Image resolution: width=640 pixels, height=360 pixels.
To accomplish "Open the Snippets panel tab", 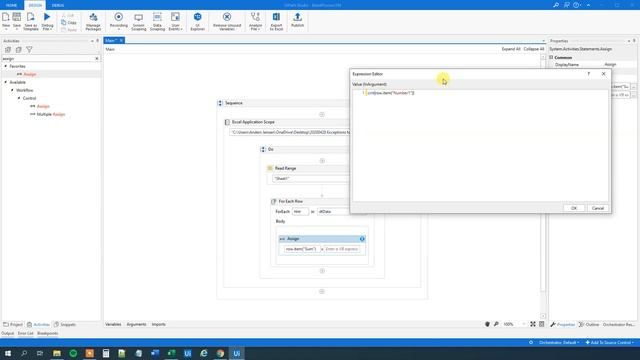I will (x=65, y=324).
